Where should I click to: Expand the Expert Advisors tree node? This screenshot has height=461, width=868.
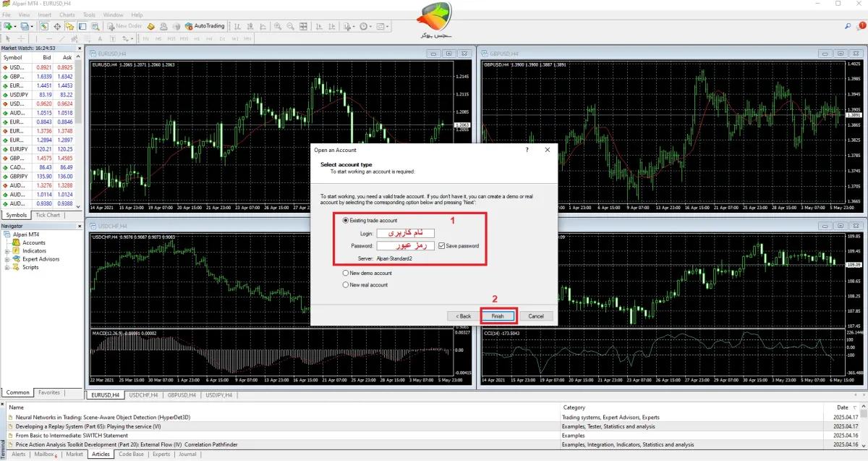click(x=7, y=259)
